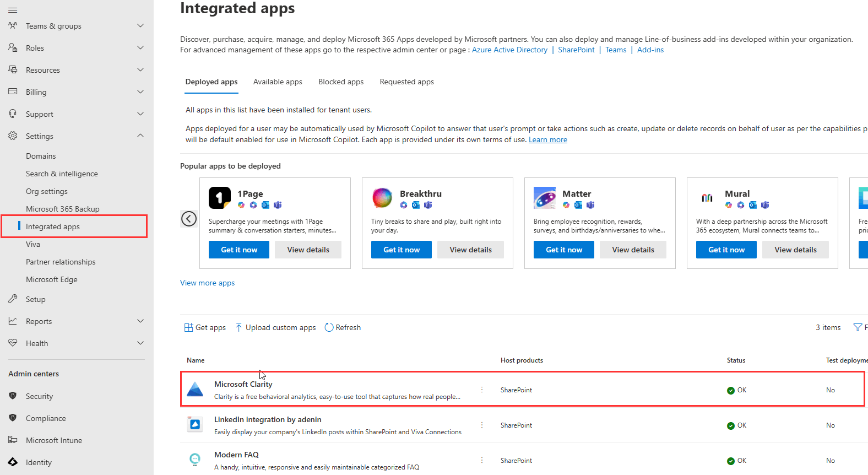Click the Learn more link
Viewport: 868px width, 475px height.
548,139
